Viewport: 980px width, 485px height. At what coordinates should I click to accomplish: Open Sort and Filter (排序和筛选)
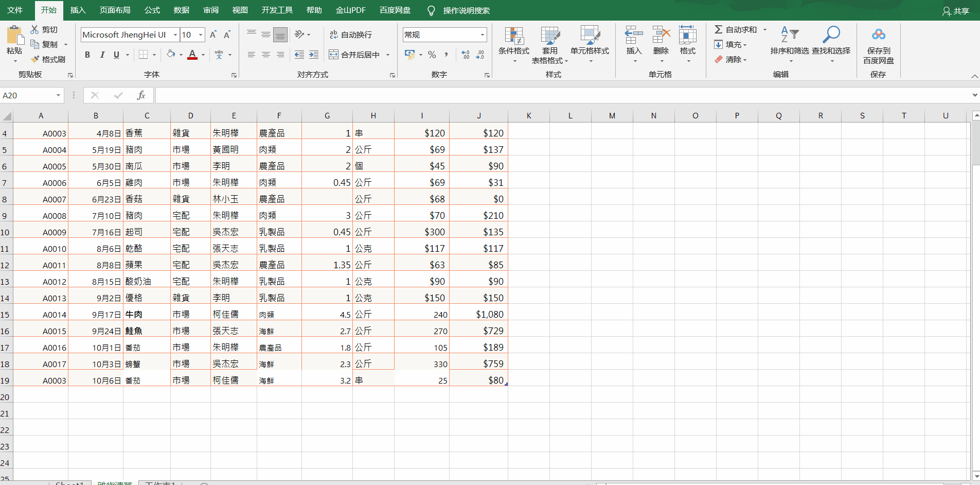click(x=790, y=45)
